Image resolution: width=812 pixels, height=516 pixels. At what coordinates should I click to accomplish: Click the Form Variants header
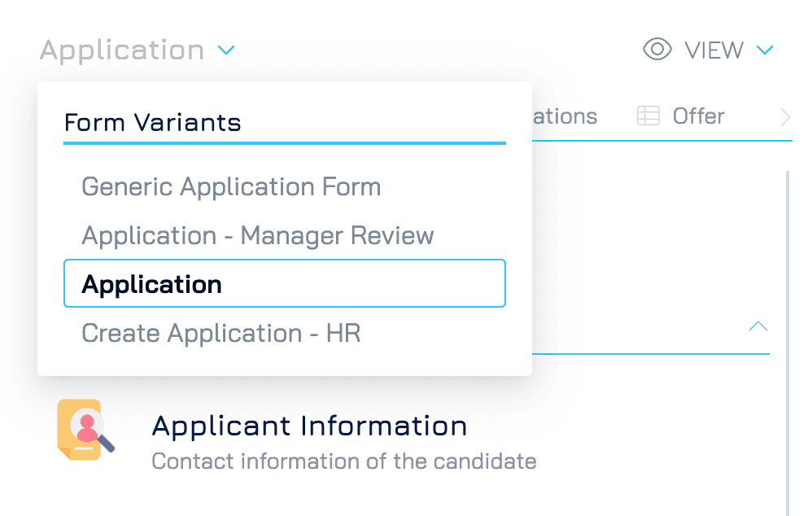152,123
